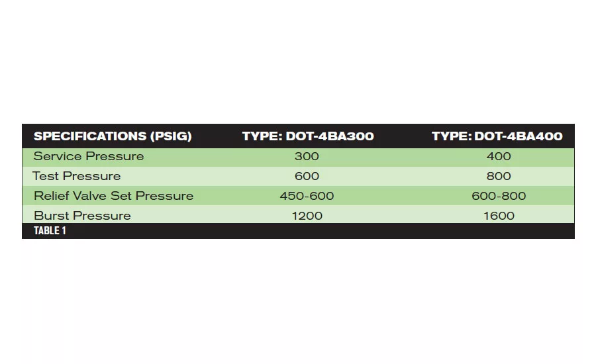Click the Relief Valve Set Pressure label
This screenshot has height=364, width=596.
click(x=114, y=196)
